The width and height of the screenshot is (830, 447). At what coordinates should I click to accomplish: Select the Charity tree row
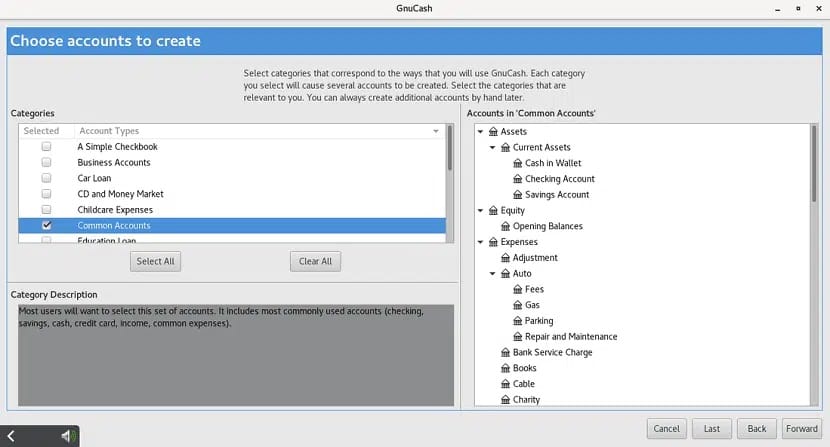pyautogui.click(x=643, y=400)
